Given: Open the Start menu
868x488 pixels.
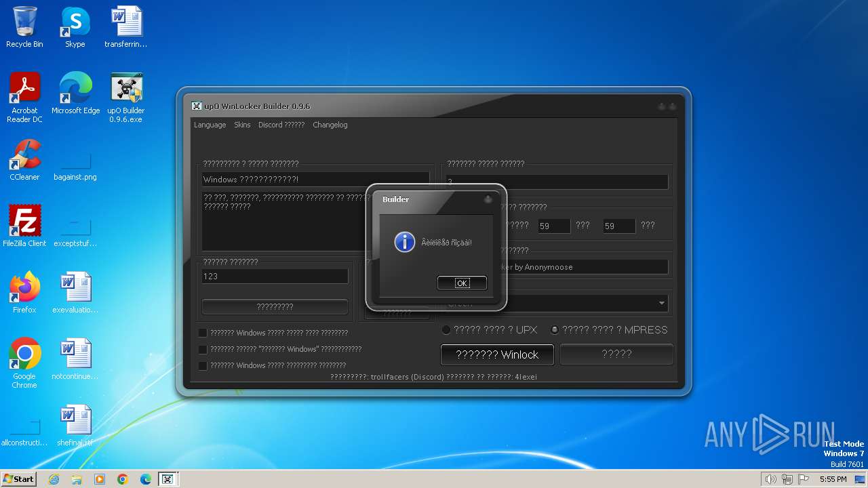Looking at the screenshot, I should pos(18,479).
